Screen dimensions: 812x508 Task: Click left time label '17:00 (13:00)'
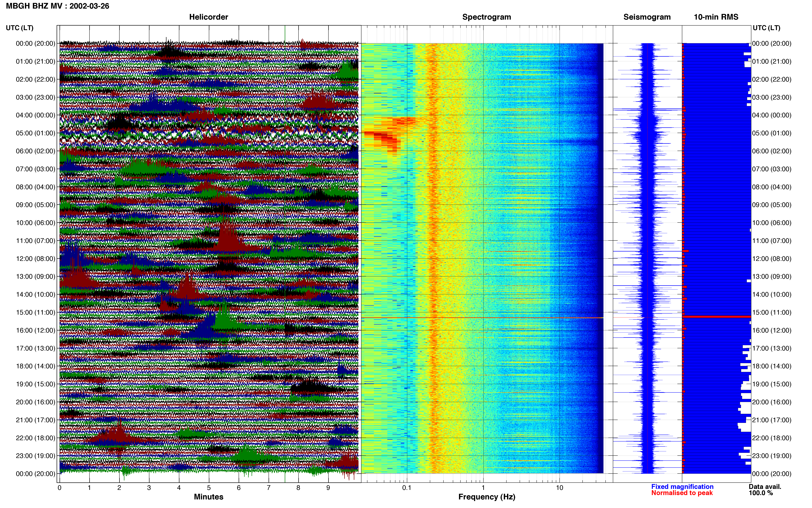click(x=36, y=348)
